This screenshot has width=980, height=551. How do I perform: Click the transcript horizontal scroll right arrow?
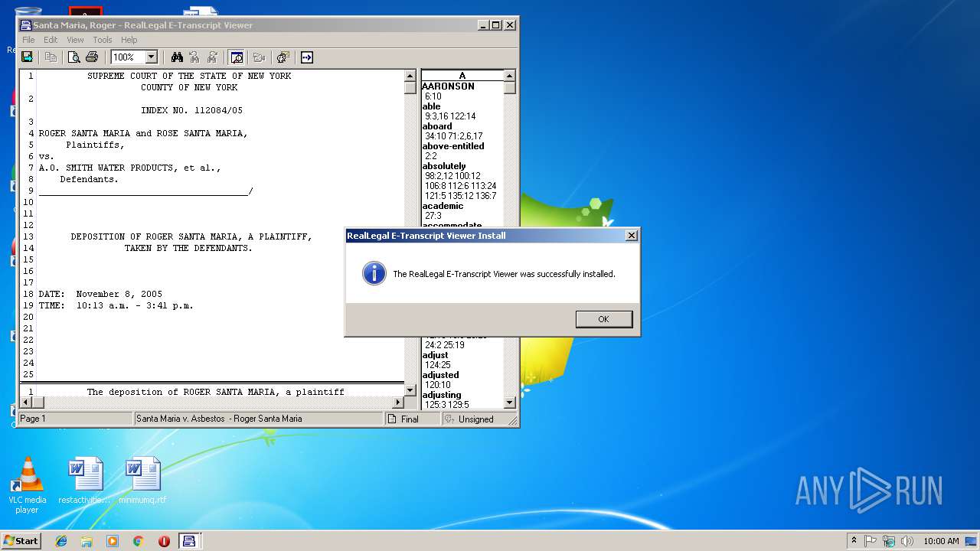(397, 402)
